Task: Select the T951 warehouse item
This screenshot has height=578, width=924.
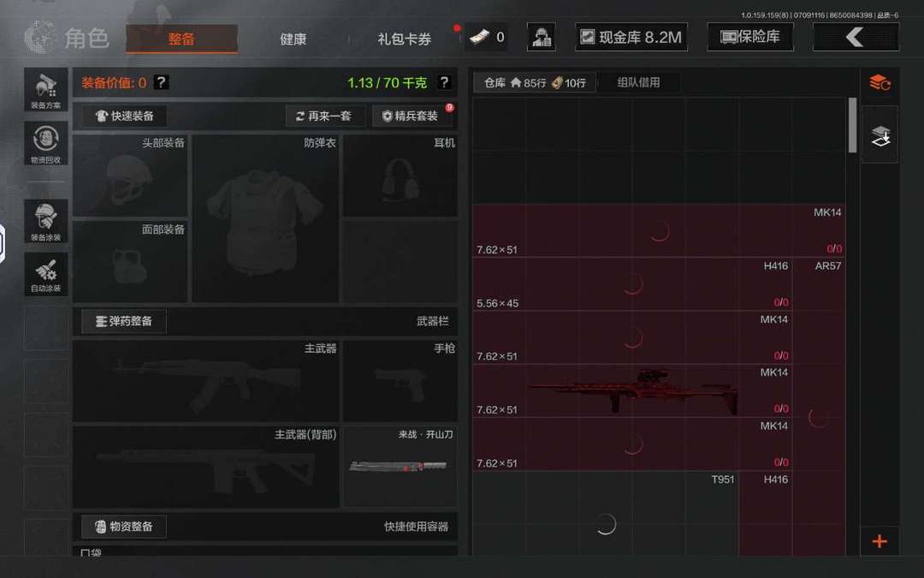Action: pyautogui.click(x=606, y=513)
